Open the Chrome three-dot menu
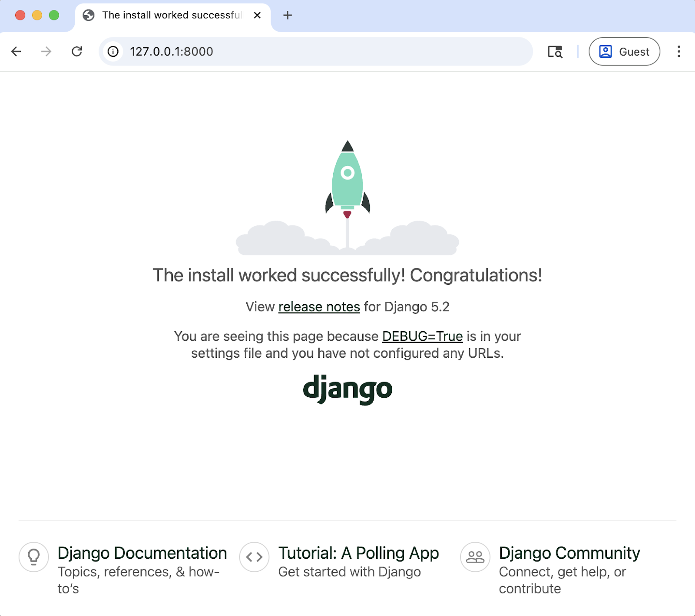This screenshot has height=616, width=695. [x=678, y=52]
